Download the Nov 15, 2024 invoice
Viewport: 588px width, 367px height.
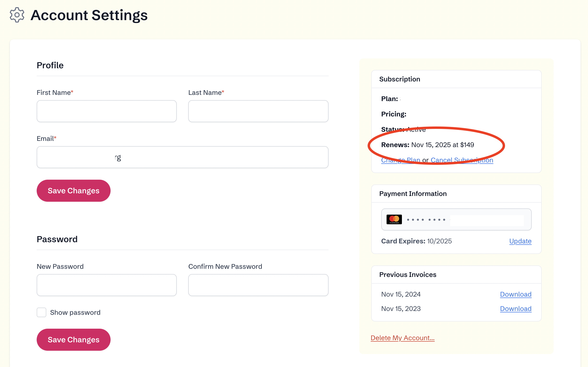point(515,294)
